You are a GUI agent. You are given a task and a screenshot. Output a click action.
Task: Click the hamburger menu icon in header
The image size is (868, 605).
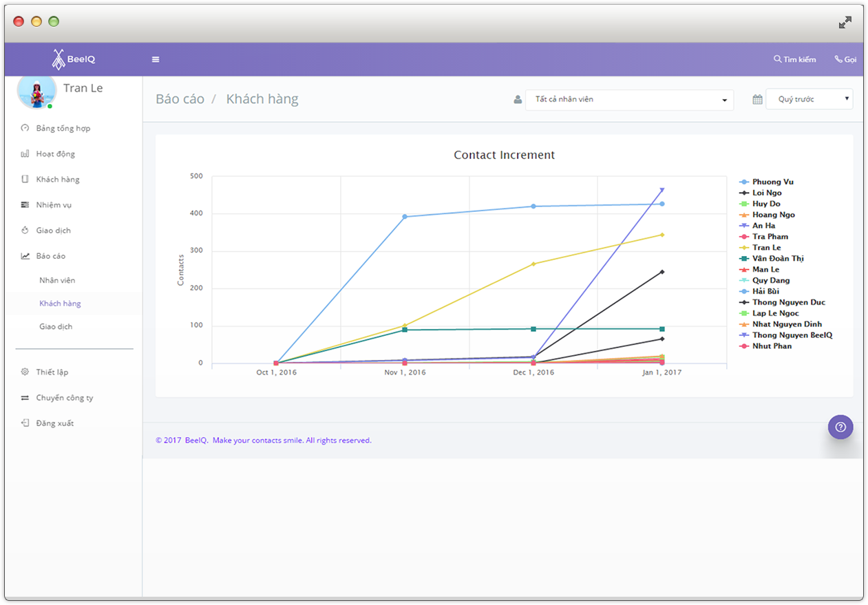point(156,60)
